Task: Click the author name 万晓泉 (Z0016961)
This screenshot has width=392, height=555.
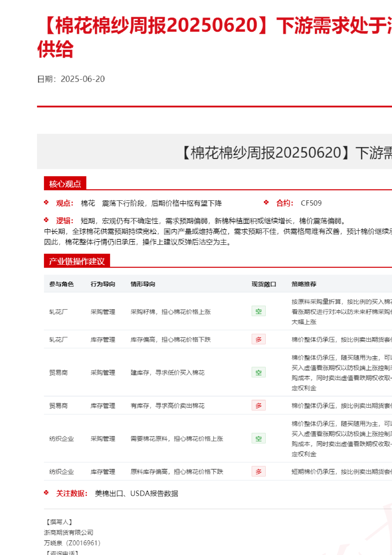Action: pyautogui.click(x=72, y=543)
